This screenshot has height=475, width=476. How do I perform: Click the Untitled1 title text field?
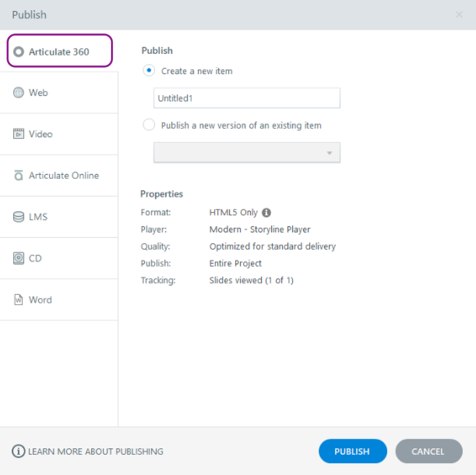point(247,98)
